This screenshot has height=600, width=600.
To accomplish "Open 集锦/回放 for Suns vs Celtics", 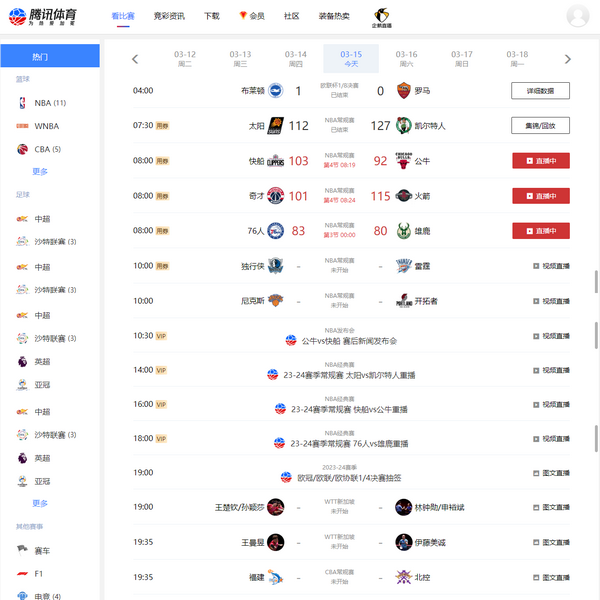I will (540, 126).
